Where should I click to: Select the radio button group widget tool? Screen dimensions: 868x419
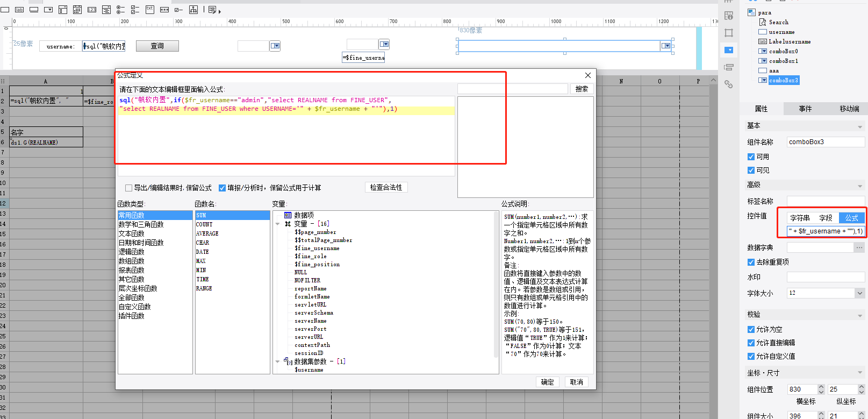pos(121,10)
